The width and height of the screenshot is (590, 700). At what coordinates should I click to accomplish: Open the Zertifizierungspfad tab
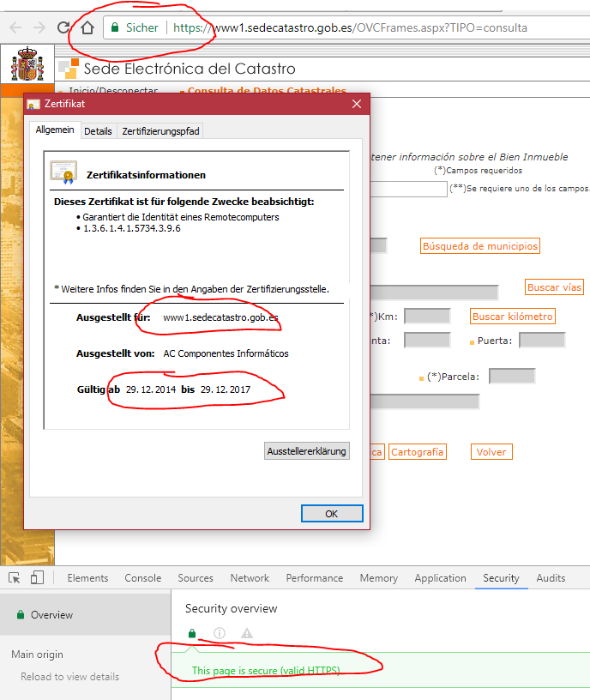click(x=160, y=131)
